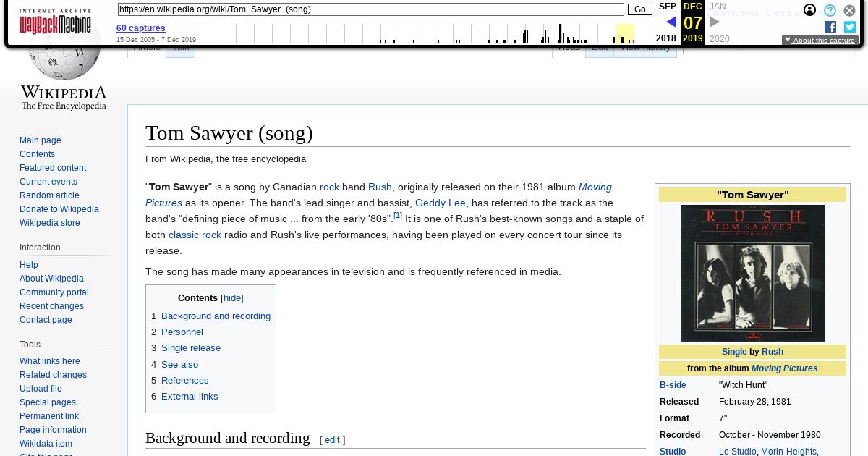Edit the Background and recording section
The image size is (868, 456).
pos(332,440)
